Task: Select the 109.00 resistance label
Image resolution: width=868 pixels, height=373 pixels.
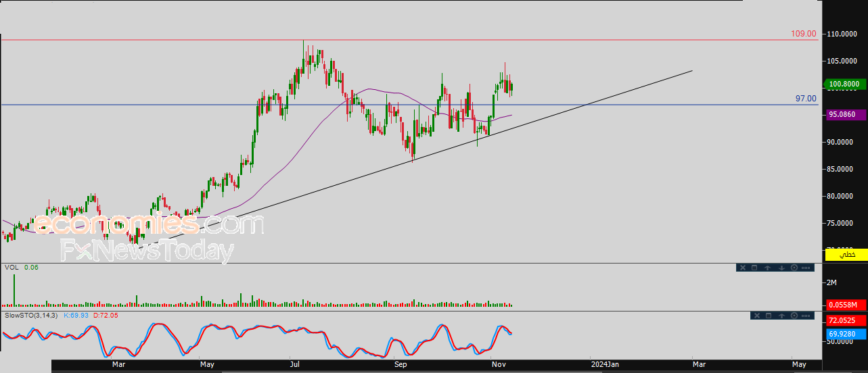Action: click(804, 34)
